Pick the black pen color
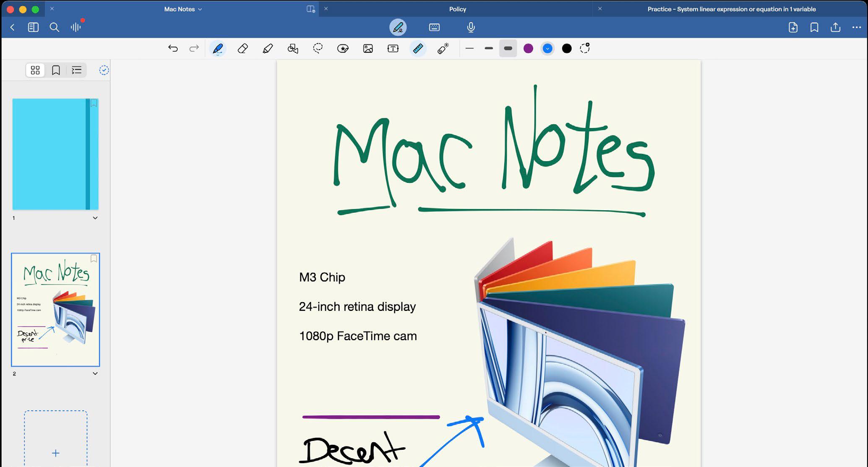Image resolution: width=868 pixels, height=467 pixels. (x=567, y=49)
